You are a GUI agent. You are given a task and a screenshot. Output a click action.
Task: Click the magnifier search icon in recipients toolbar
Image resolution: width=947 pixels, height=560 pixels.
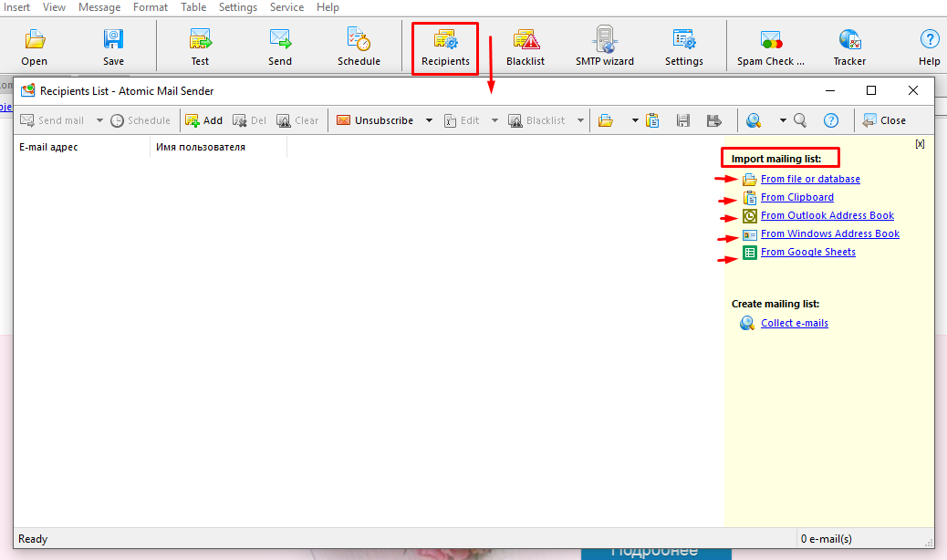click(x=800, y=120)
